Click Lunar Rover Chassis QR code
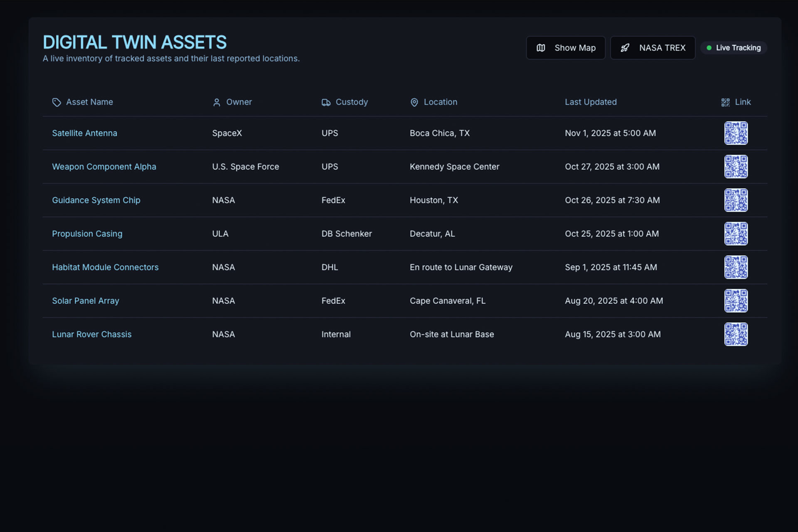Screen dimensions: 798x532 point(736,334)
